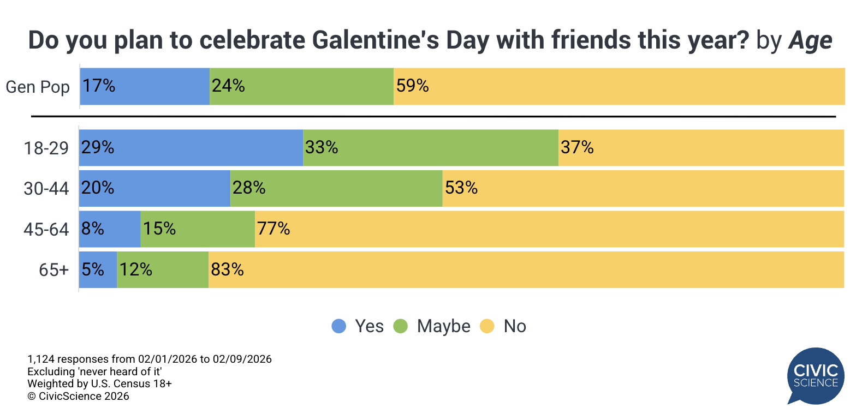
Task: Click the yellow No legend dot
Action: coord(487,326)
